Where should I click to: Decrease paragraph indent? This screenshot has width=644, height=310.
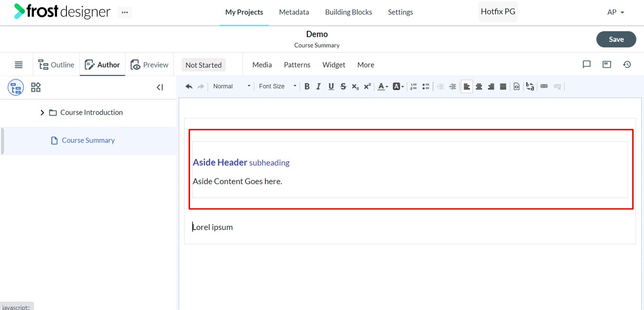tap(440, 86)
